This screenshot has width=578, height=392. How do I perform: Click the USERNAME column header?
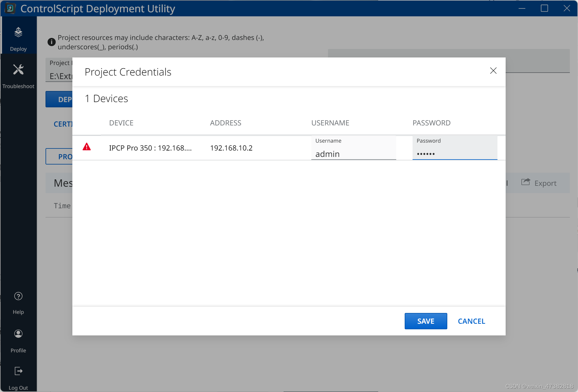click(x=330, y=123)
